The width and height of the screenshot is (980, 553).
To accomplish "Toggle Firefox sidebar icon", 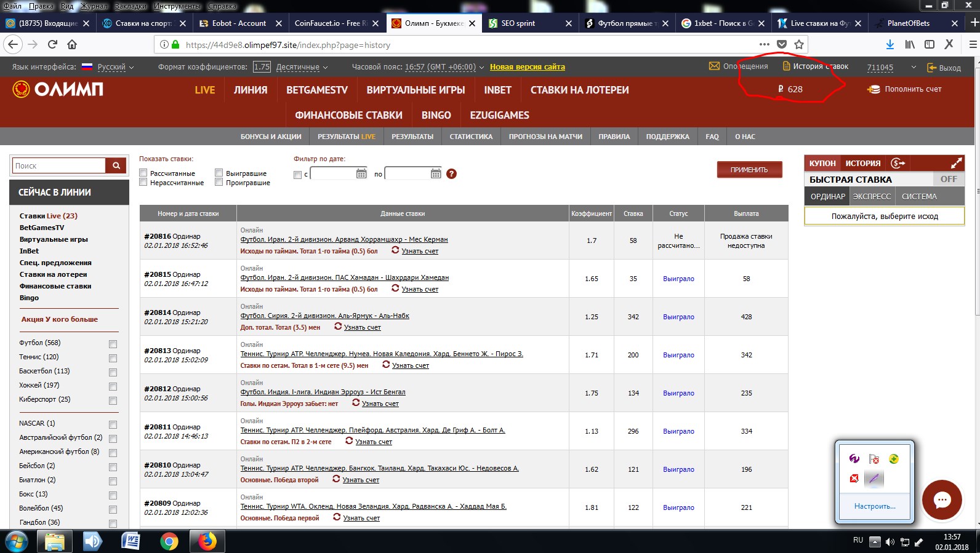I will tap(930, 44).
